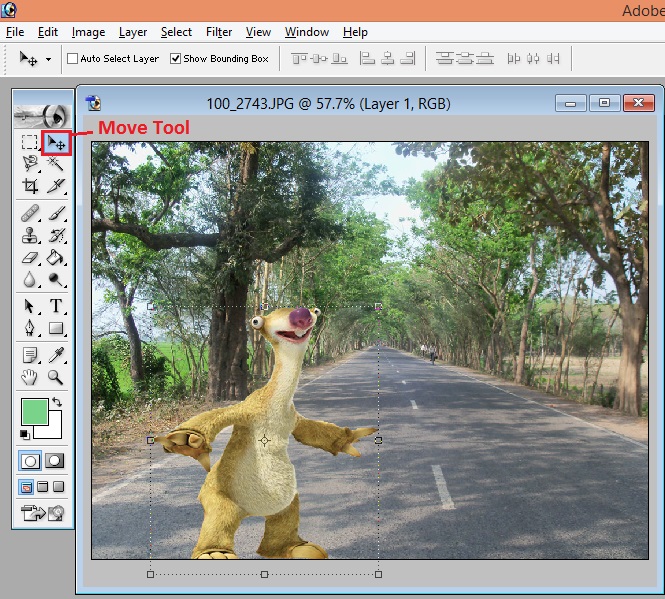
Task: Select the Healing Brush tool
Action: tap(30, 213)
